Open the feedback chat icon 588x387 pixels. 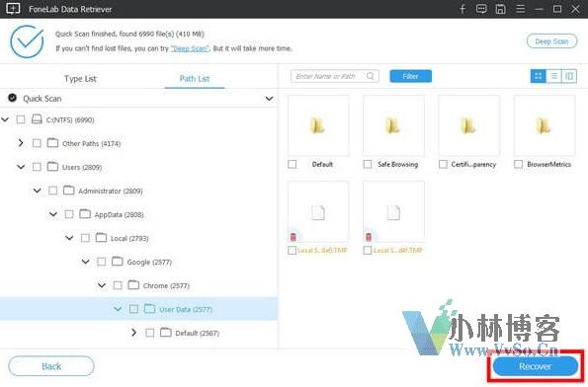[481, 9]
